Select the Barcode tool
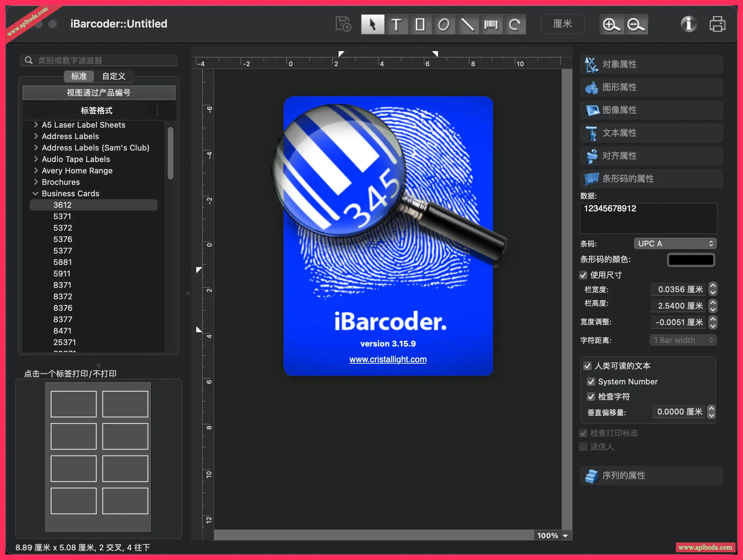Screen dimensions: 743x560 (x=491, y=24)
